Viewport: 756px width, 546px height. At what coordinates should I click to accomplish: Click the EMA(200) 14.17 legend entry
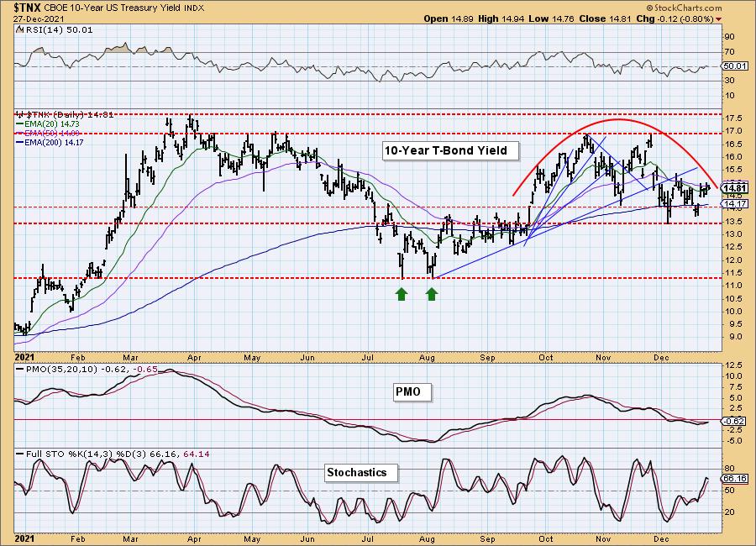[x=54, y=142]
